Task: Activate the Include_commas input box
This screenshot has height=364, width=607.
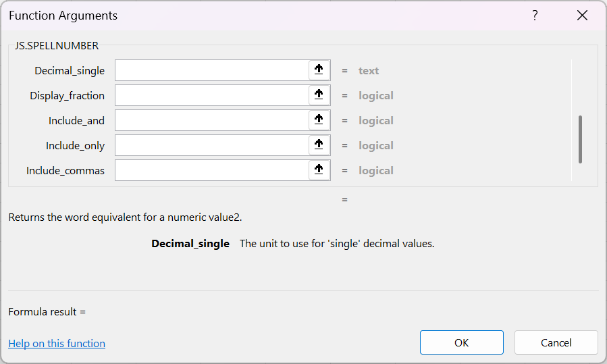Action: [212, 170]
